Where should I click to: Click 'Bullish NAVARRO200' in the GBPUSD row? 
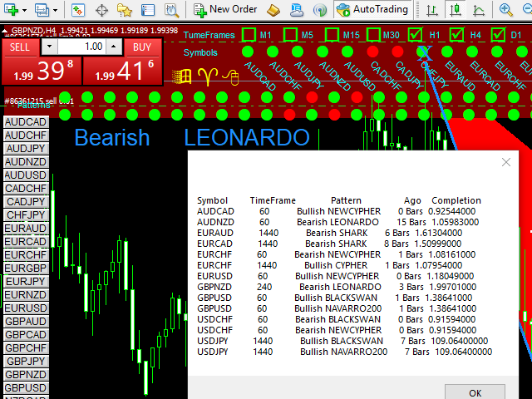click(x=338, y=308)
